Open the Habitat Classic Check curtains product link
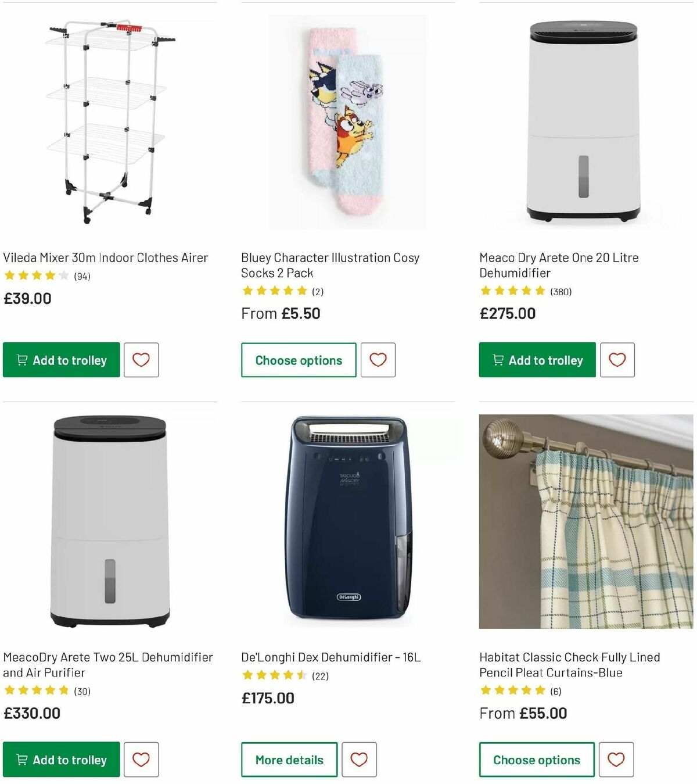This screenshot has height=784, width=697. click(x=569, y=665)
